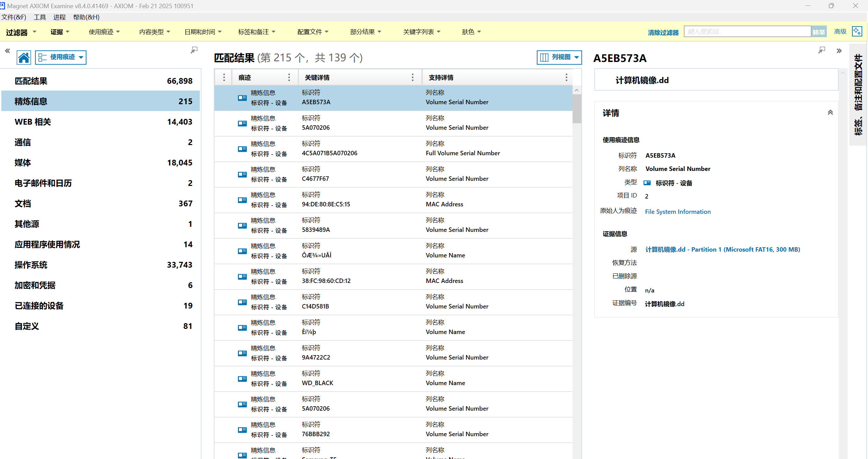The image size is (868, 459).
Task: Open File System Information link
Action: (x=677, y=211)
